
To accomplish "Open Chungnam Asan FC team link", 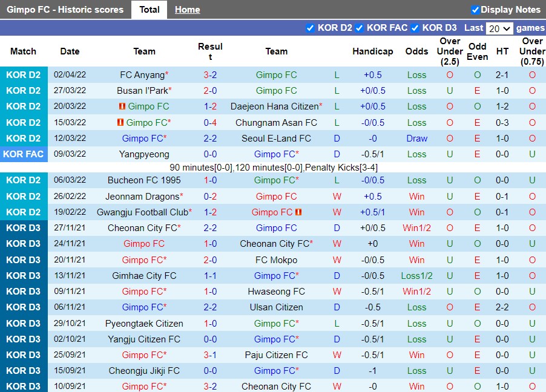I will click(x=276, y=123).
